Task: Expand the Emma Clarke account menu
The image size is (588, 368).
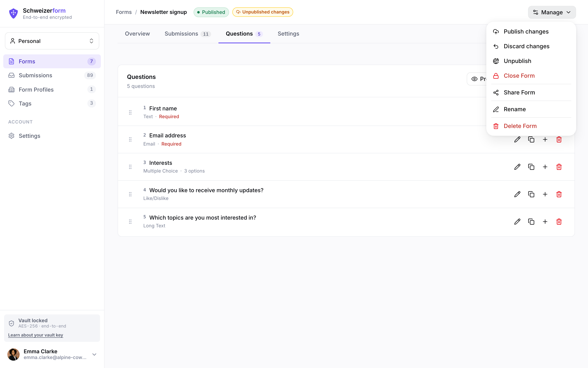Action: pyautogui.click(x=94, y=354)
